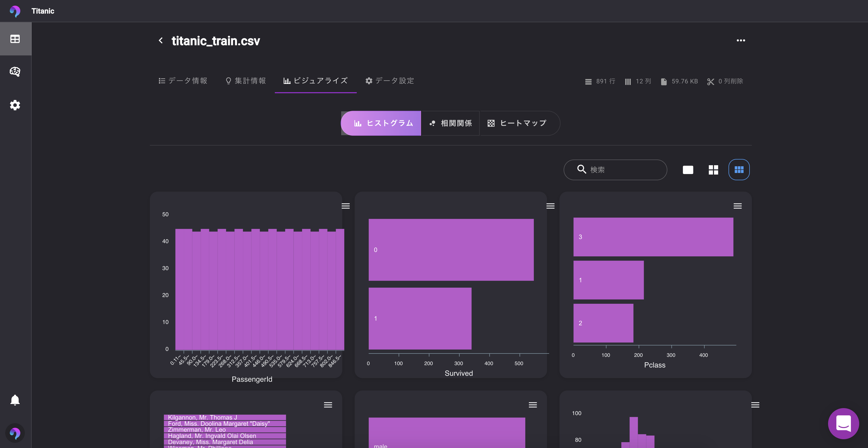Open sidebar settings gear icon
868x448 pixels.
[x=15, y=105]
